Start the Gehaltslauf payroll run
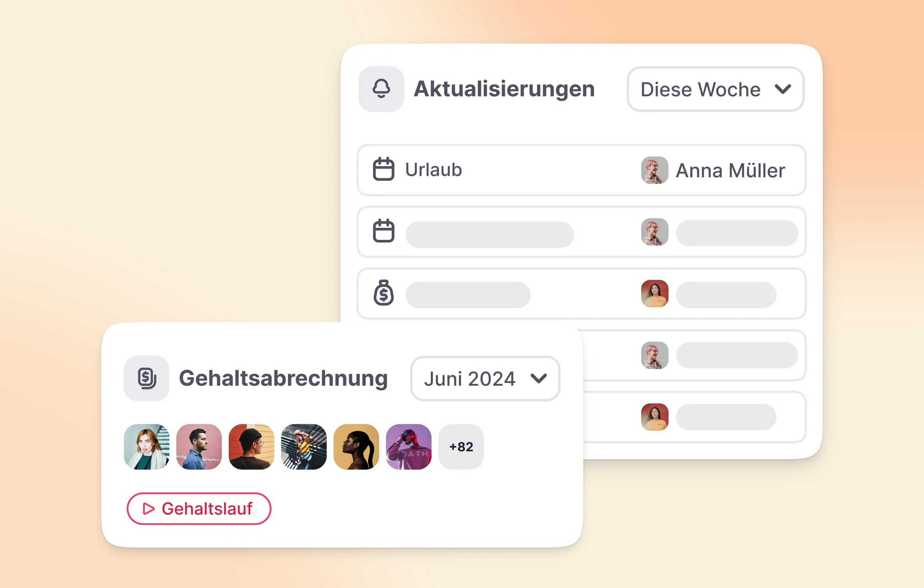This screenshot has width=924, height=588. [199, 509]
